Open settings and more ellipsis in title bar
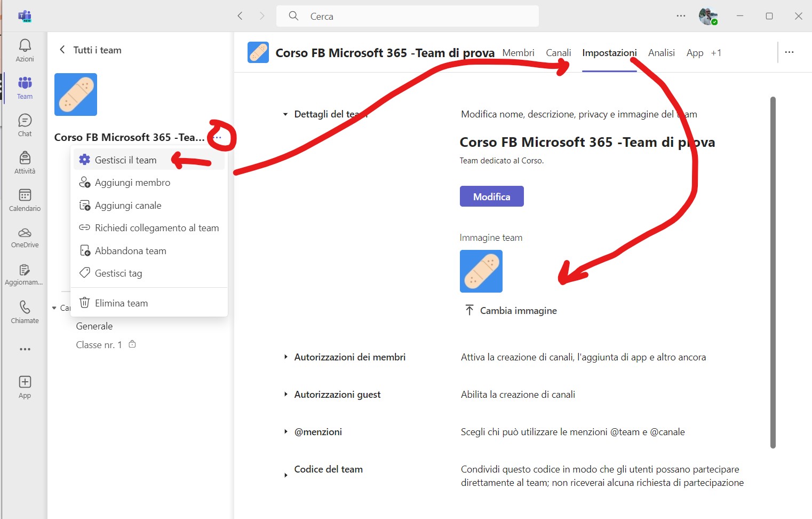The width and height of the screenshot is (812, 519). [681, 16]
